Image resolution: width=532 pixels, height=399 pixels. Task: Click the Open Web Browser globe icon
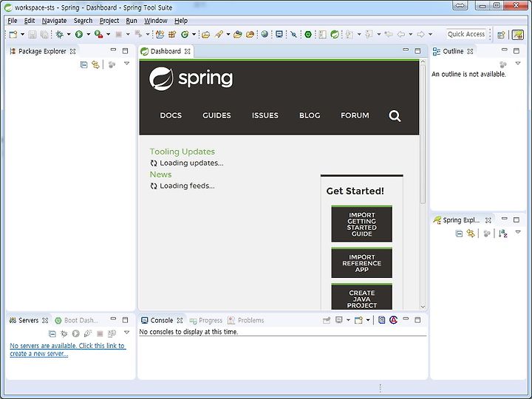pyautogui.click(x=265, y=34)
